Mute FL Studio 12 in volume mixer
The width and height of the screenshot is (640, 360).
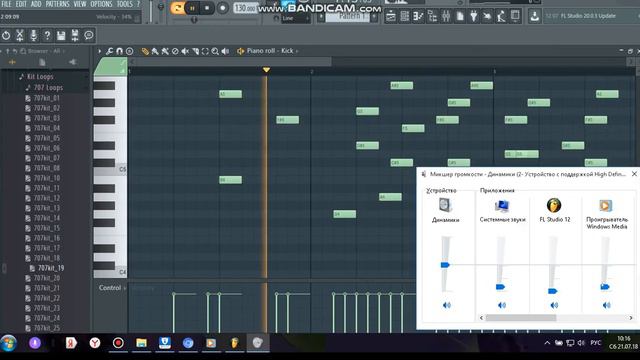tap(554, 305)
